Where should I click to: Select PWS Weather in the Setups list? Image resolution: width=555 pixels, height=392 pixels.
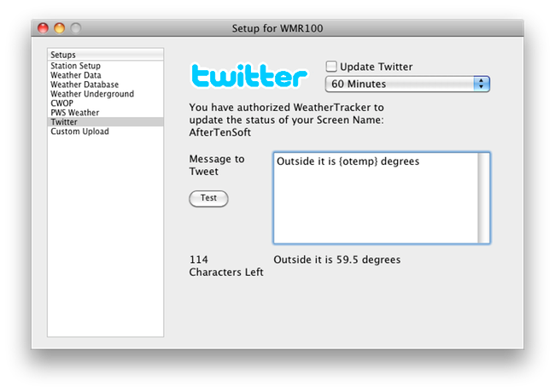pyautogui.click(x=105, y=113)
